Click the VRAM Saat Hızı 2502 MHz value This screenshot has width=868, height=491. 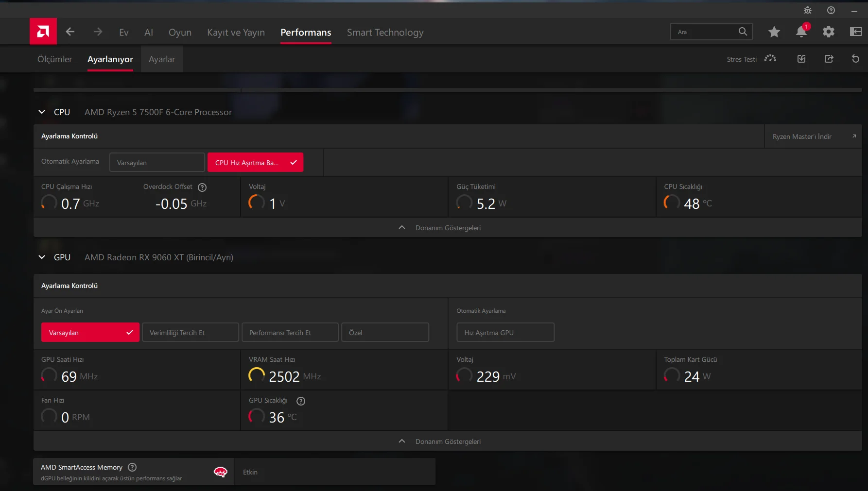pyautogui.click(x=295, y=376)
